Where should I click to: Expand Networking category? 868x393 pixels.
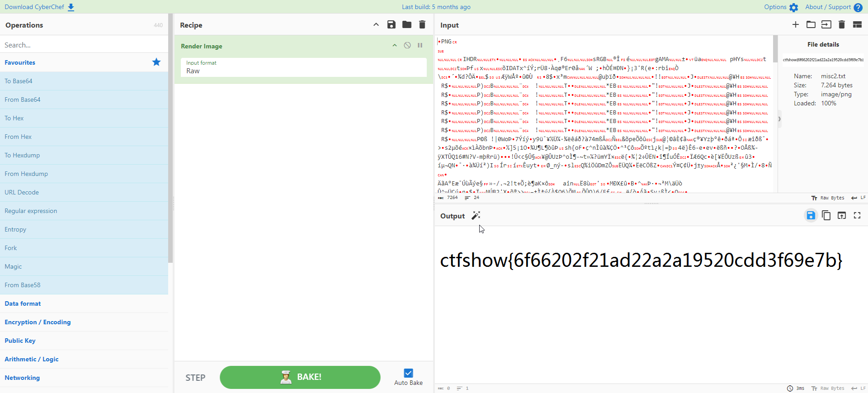(84, 378)
